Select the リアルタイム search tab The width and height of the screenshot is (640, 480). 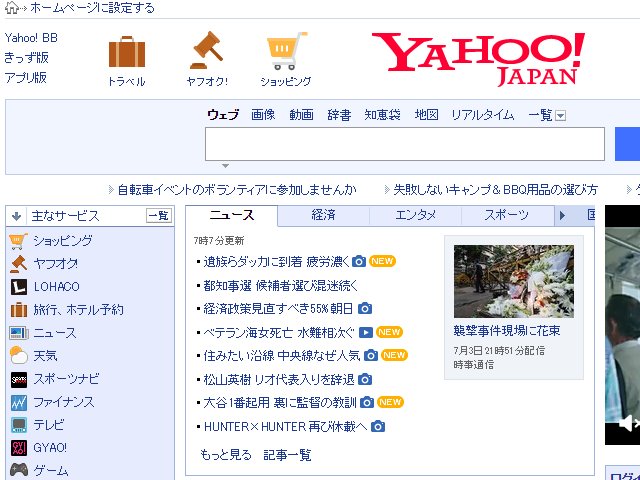tap(483, 115)
